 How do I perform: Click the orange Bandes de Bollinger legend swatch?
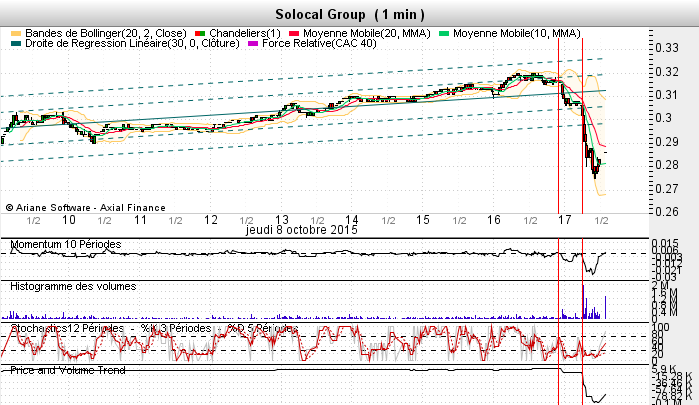[16, 34]
